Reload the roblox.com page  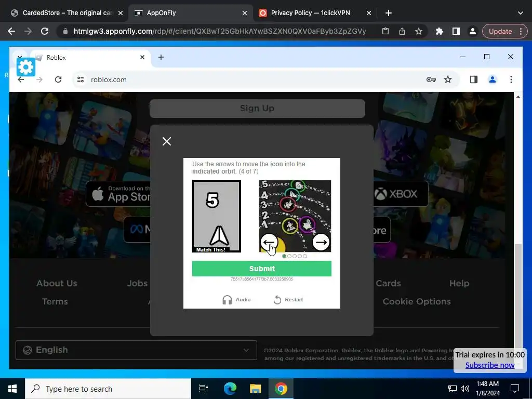pos(58,79)
